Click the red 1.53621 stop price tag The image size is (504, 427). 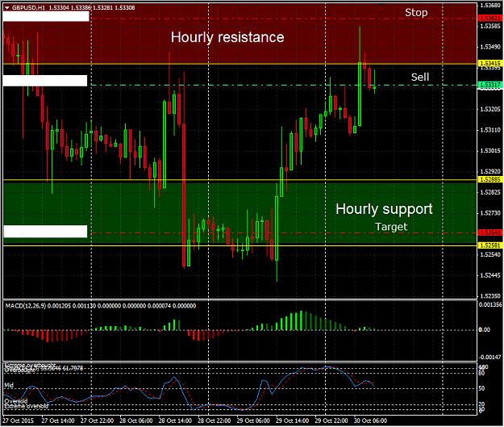tap(489, 19)
